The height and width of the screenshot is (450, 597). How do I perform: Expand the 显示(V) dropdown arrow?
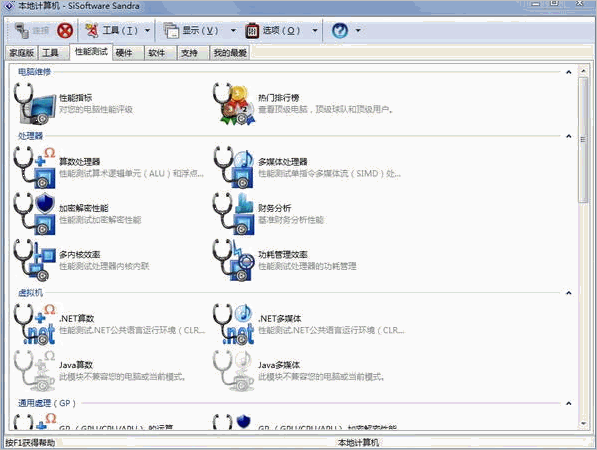(x=233, y=30)
